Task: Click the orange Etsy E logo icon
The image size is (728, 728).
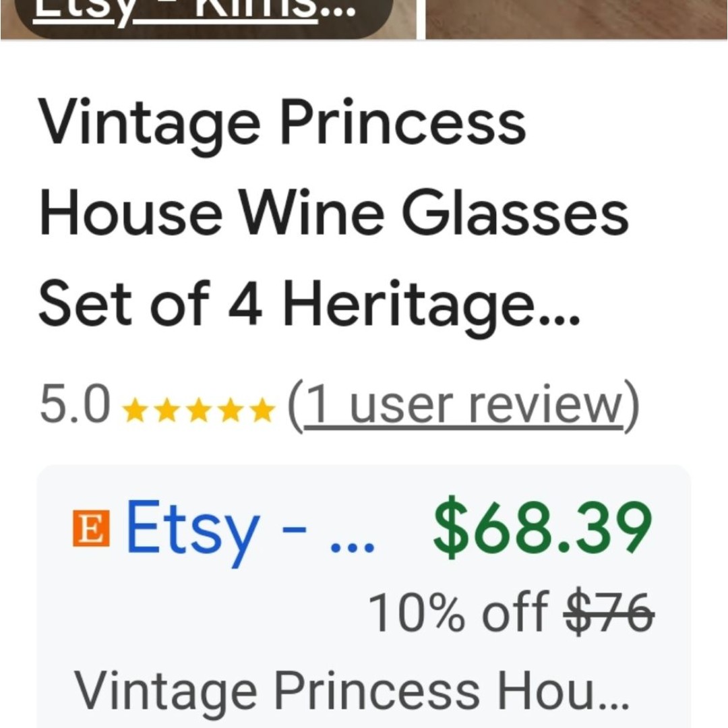Action: point(92,528)
